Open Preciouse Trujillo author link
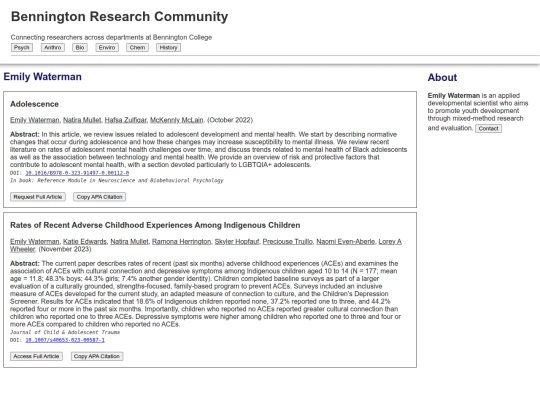 tap(288, 241)
